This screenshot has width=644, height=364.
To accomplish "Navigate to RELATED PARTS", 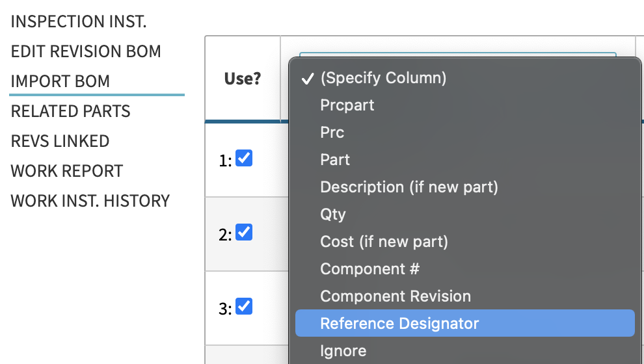I will tap(70, 111).
